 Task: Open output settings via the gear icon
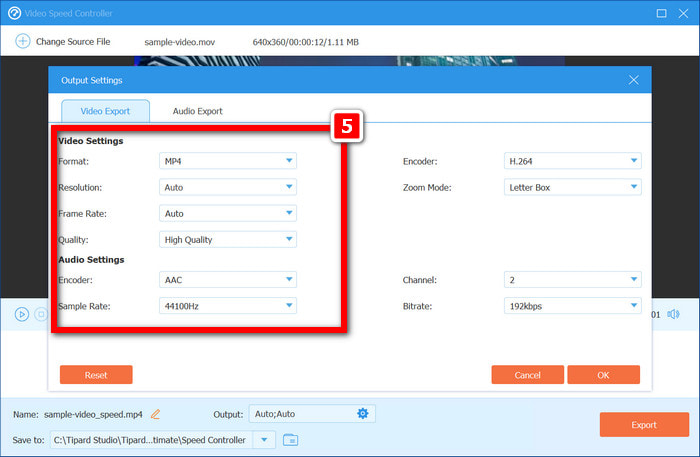(363, 414)
